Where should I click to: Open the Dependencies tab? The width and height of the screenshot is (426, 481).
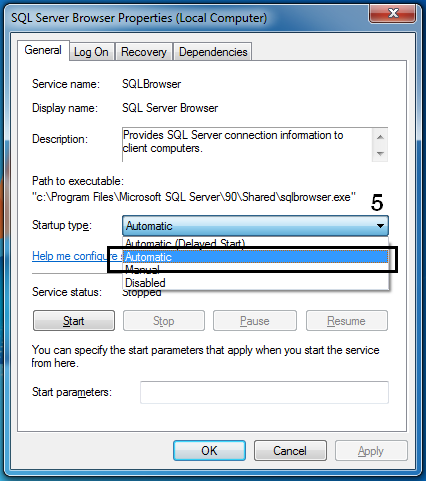tap(213, 52)
